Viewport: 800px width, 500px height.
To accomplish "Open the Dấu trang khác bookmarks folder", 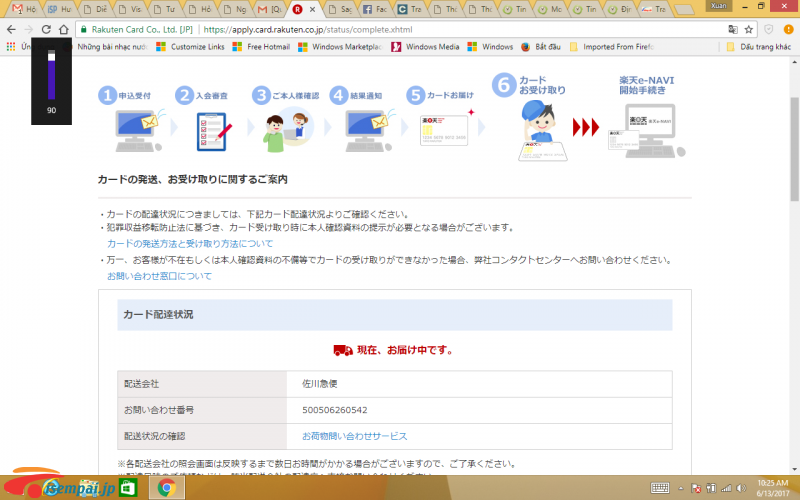I will [x=759, y=46].
